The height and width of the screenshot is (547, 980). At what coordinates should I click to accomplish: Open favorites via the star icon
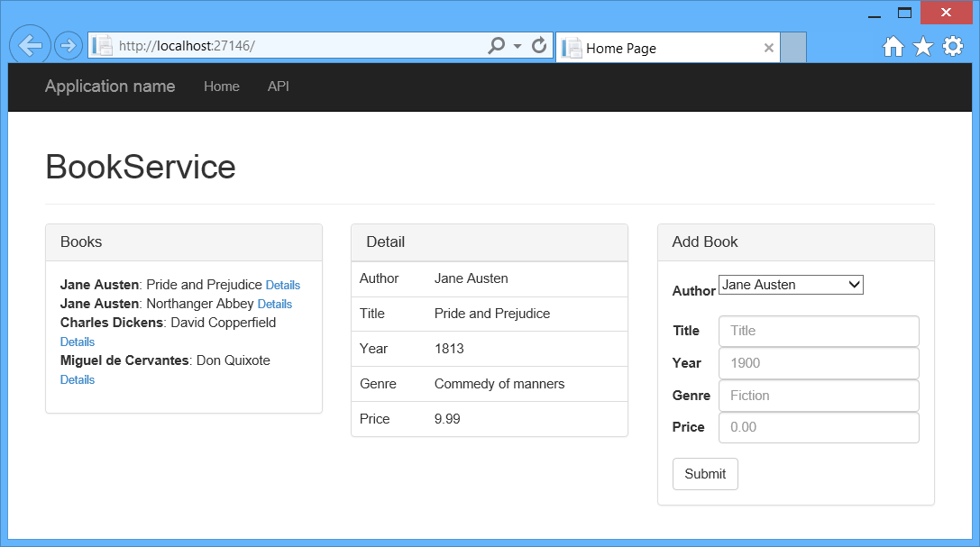pyautogui.click(x=923, y=45)
